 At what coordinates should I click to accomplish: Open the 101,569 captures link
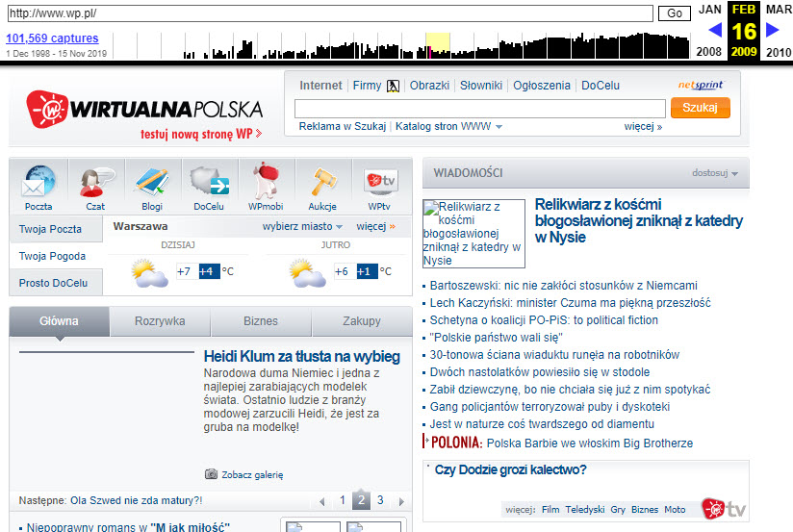[52, 38]
